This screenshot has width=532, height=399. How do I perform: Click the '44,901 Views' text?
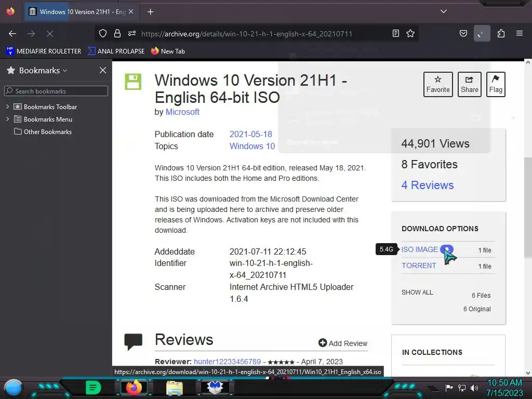pos(435,144)
